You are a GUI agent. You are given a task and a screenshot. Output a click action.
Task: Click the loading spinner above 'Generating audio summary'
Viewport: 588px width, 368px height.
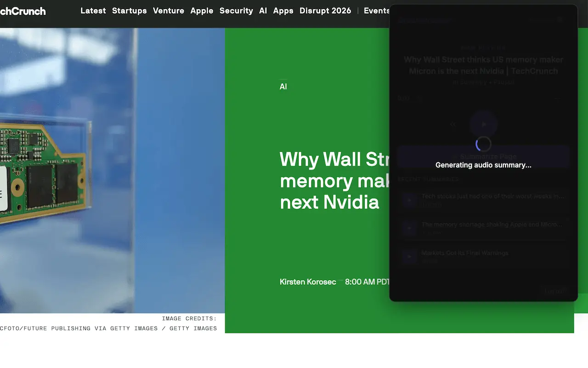coord(483,144)
